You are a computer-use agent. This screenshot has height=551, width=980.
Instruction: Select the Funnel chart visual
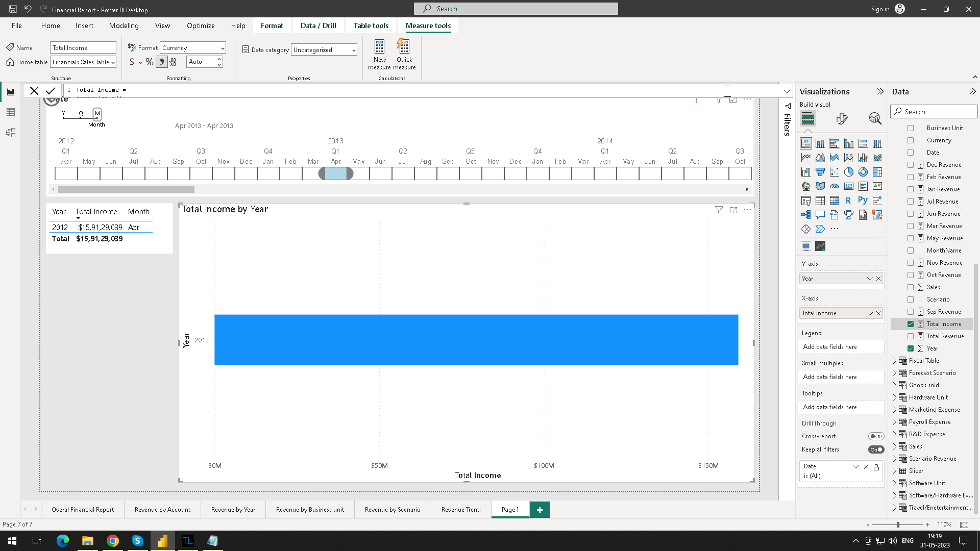point(820,172)
